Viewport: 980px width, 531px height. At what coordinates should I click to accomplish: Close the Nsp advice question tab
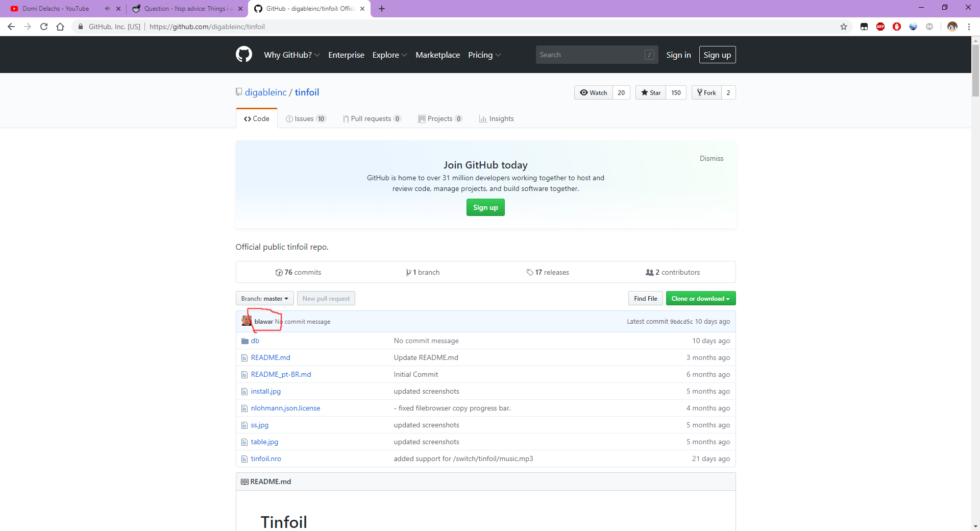[240, 9]
